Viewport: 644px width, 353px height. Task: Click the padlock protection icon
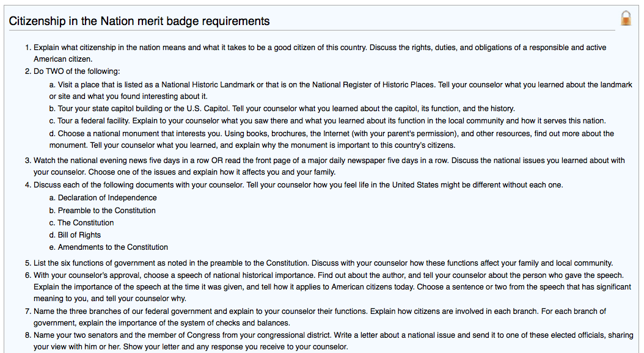tap(626, 18)
